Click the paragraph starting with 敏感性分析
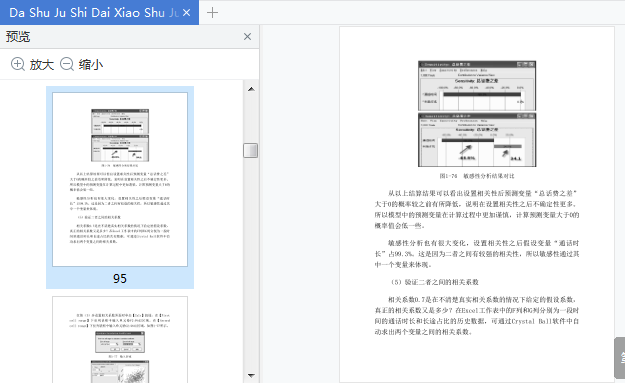Image resolution: width=625 pixels, height=383 pixels. coord(477,254)
